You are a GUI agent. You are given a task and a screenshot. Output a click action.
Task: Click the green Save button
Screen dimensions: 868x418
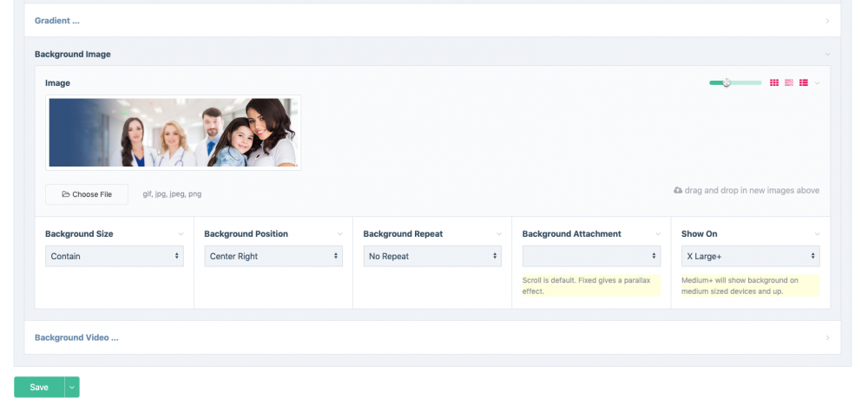click(x=39, y=387)
